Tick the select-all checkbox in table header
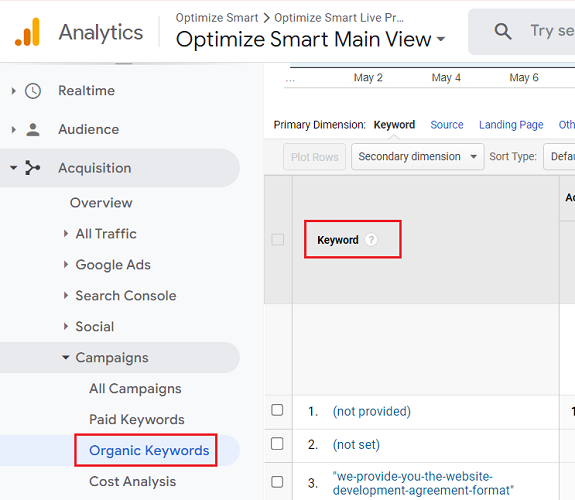The height and width of the screenshot is (500, 575). pyautogui.click(x=278, y=240)
